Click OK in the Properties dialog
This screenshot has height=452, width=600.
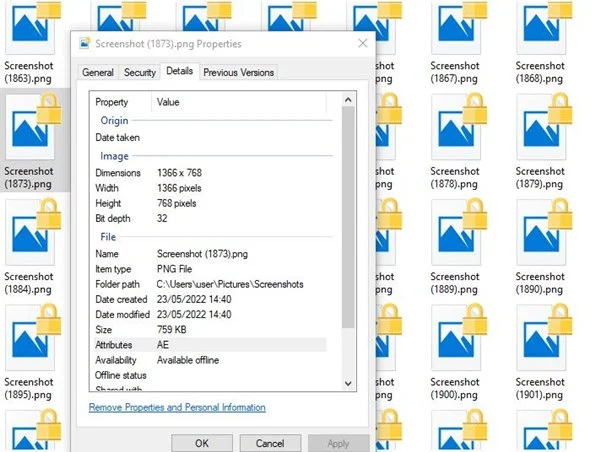point(202,443)
